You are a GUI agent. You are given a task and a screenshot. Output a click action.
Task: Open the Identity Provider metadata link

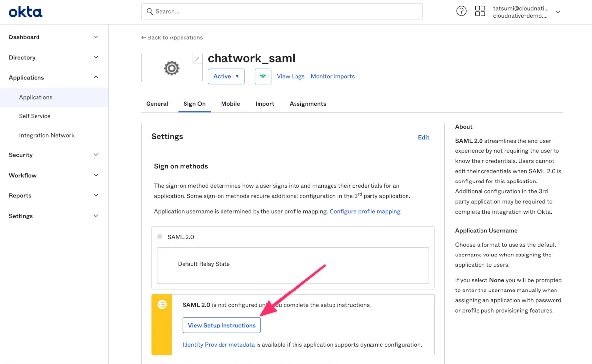click(219, 345)
